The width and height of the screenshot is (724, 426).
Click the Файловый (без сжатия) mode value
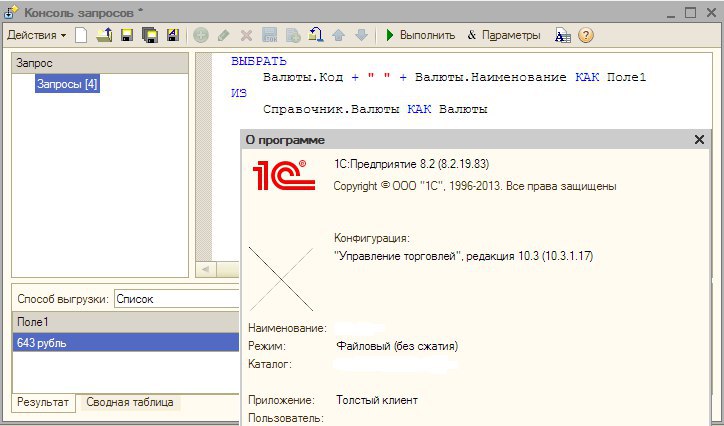397,346
